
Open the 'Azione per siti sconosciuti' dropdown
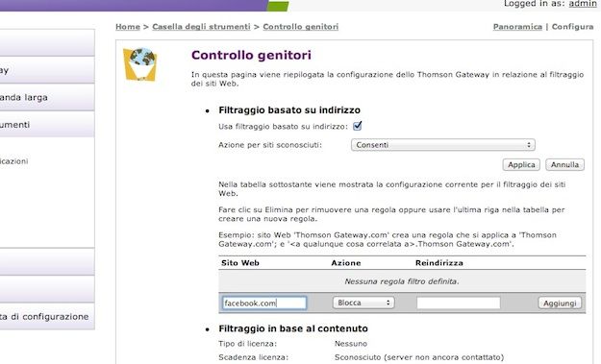click(x=442, y=145)
